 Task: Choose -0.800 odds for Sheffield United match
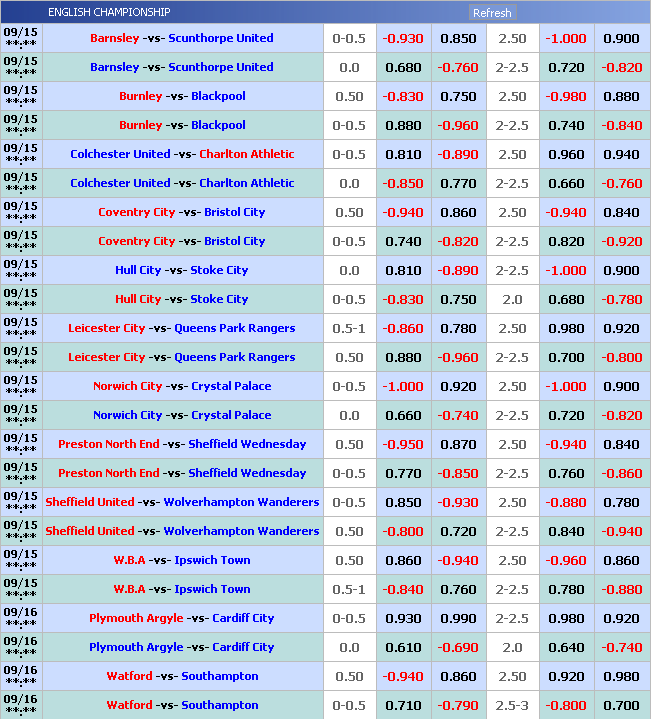402,532
